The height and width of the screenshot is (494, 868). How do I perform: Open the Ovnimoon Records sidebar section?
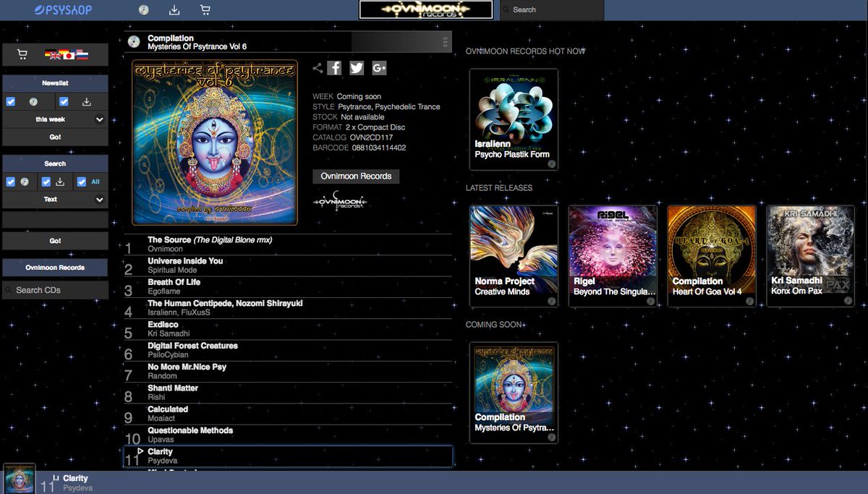tap(55, 268)
